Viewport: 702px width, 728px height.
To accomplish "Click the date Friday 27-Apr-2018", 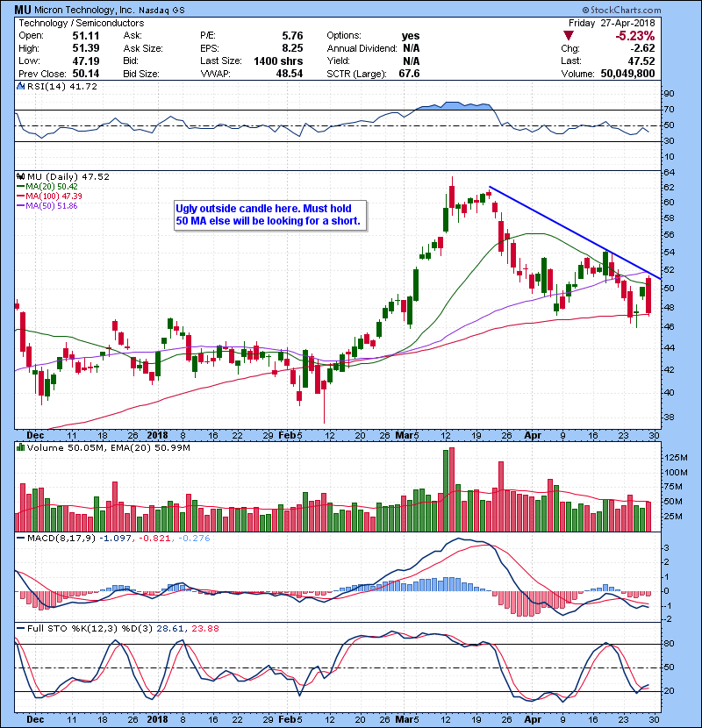I will 612,23.
